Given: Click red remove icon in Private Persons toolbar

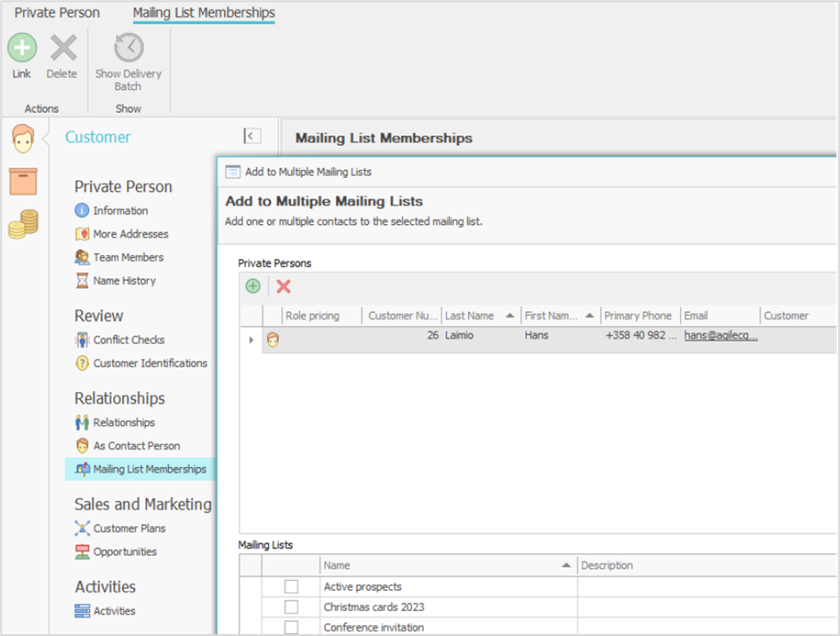Looking at the screenshot, I should coord(284,286).
